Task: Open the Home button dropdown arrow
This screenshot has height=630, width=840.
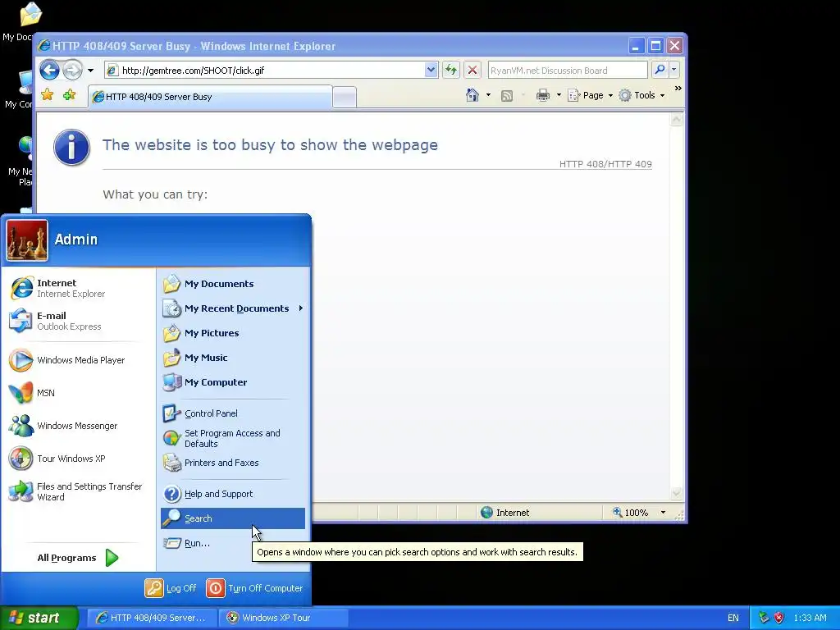Action: click(x=488, y=95)
